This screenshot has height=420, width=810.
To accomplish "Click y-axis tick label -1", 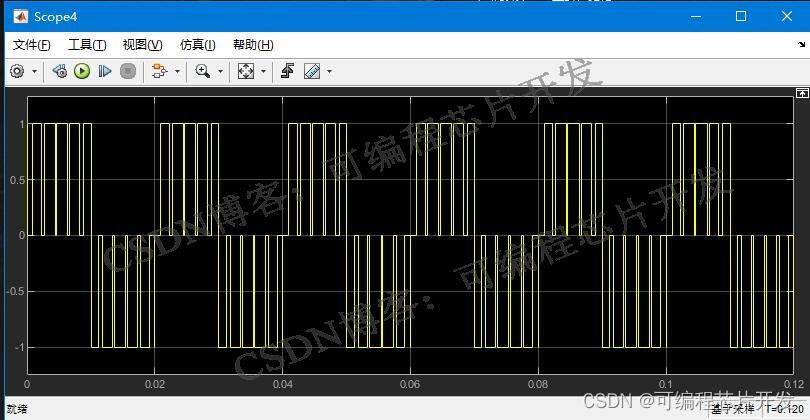I will [19, 347].
